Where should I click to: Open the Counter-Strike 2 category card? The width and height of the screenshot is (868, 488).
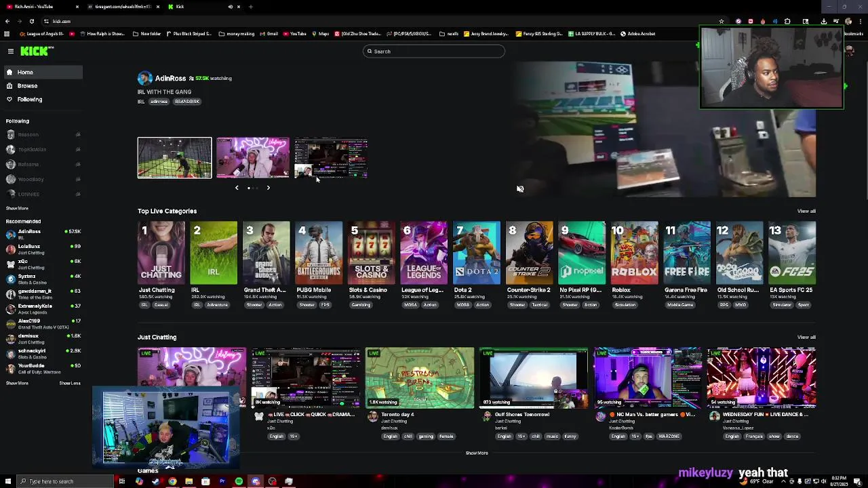click(530, 252)
